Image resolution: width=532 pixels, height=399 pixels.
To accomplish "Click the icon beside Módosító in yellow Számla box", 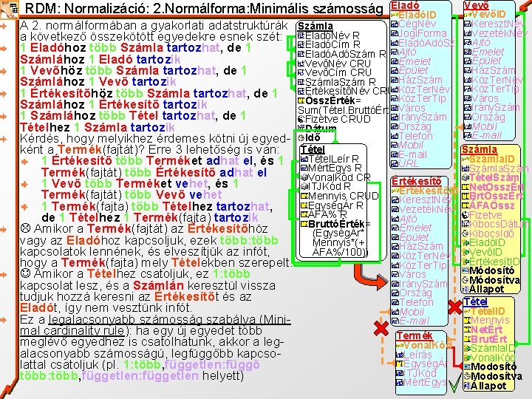I will [465, 270].
